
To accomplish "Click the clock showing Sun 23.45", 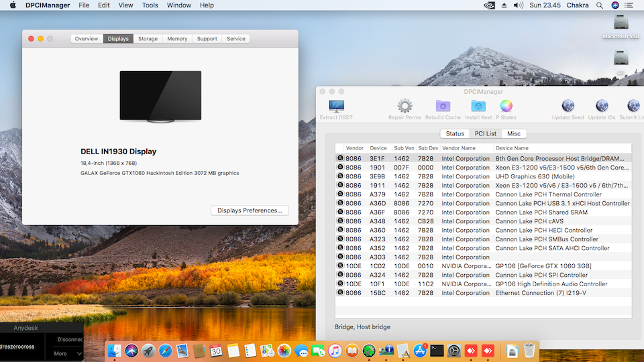I will (x=545, y=5).
